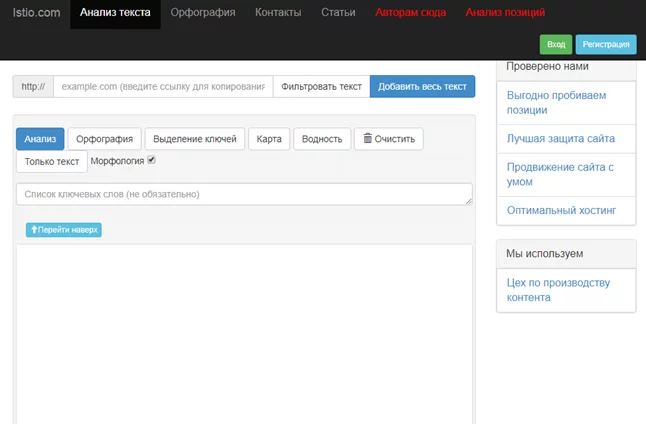This screenshot has height=424, width=646.
Task: Click the Фильтровать текст button
Action: pyautogui.click(x=321, y=87)
